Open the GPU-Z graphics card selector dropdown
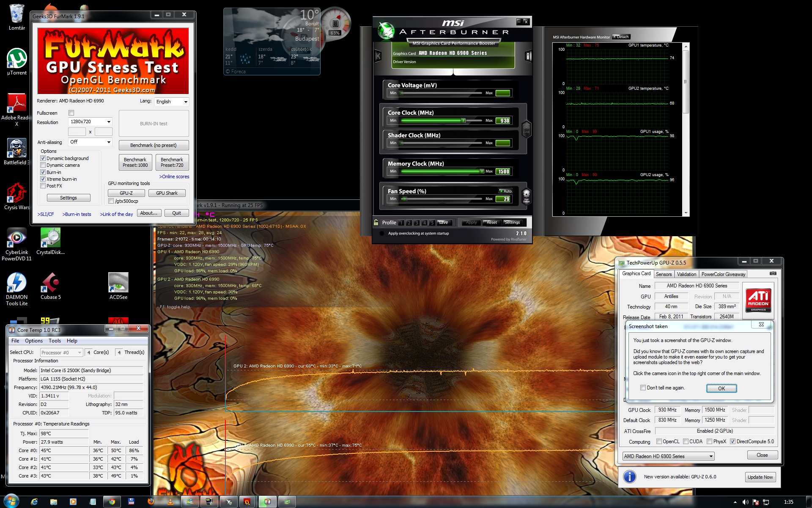The height and width of the screenshot is (508, 812). pyautogui.click(x=668, y=456)
